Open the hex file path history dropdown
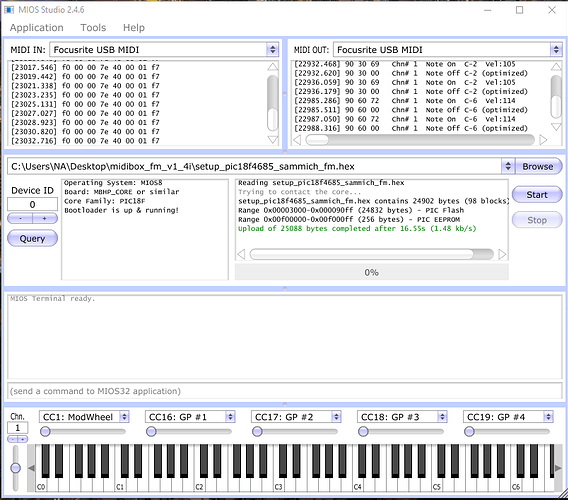 tap(508, 166)
